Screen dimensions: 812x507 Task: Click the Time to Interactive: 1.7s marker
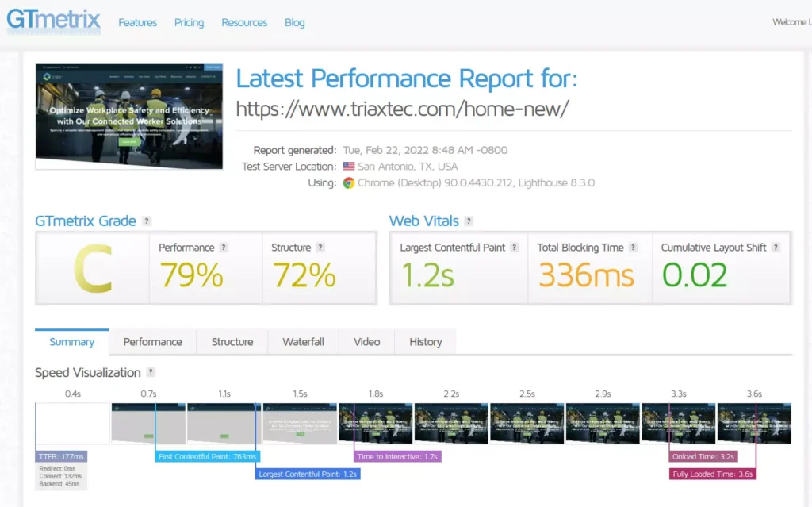pos(397,457)
